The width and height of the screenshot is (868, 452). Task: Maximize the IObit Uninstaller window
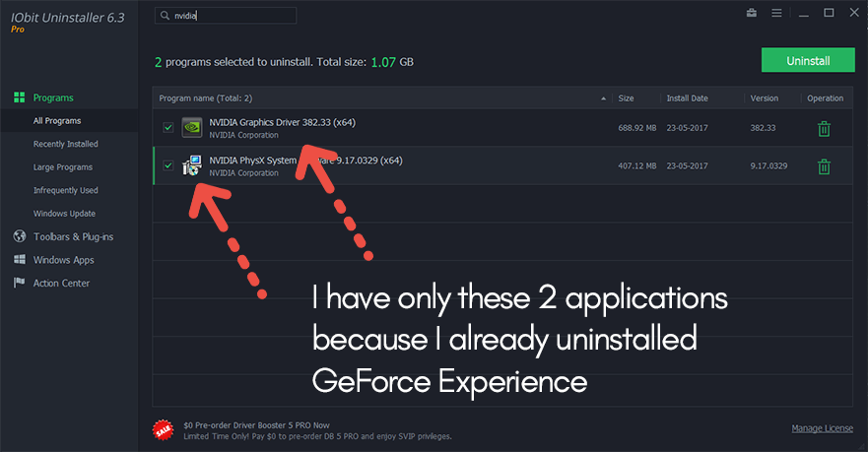click(829, 13)
